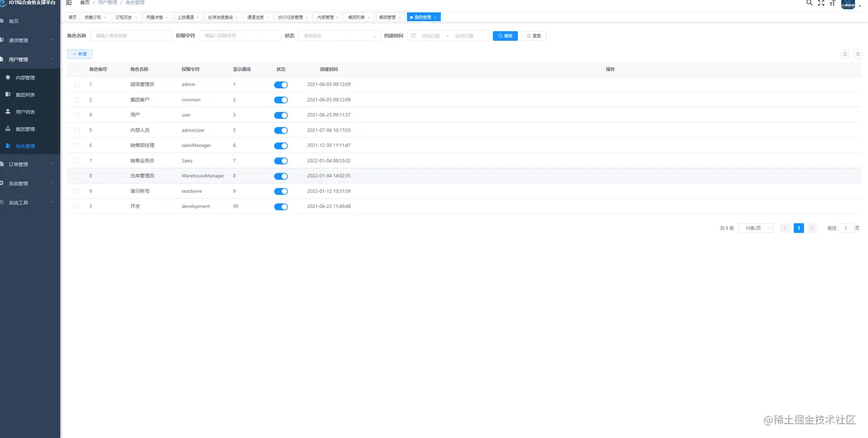The width and height of the screenshot is (868, 438).
Task: Click 首页 in the breadcrumb
Action: pyautogui.click(x=85, y=3)
